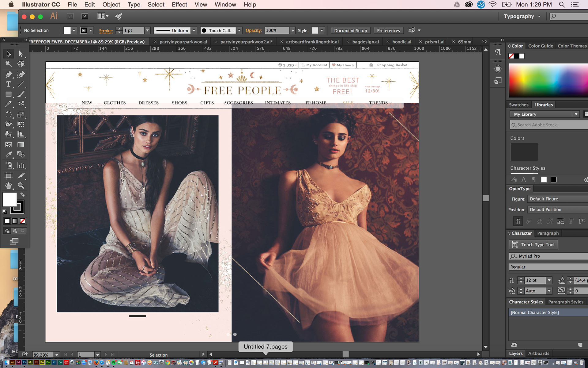Click the Touch Type Tool button
The image size is (588, 368).
tap(533, 244)
